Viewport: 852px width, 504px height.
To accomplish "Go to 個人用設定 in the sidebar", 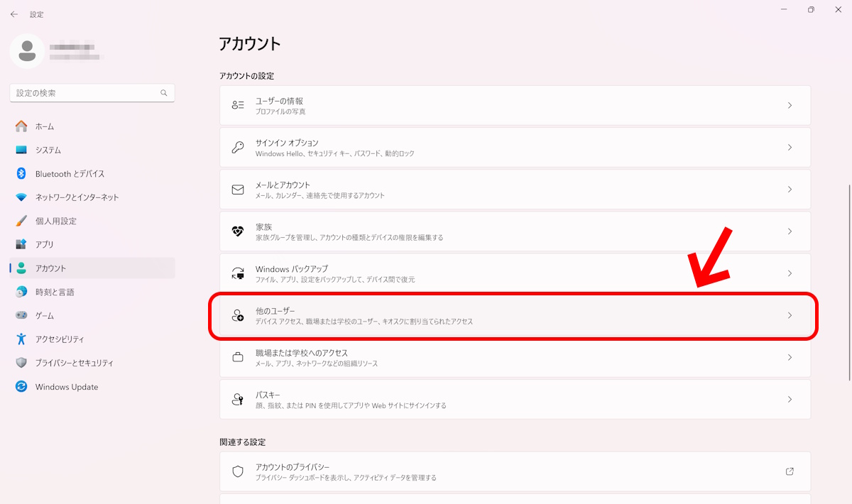I will click(55, 221).
